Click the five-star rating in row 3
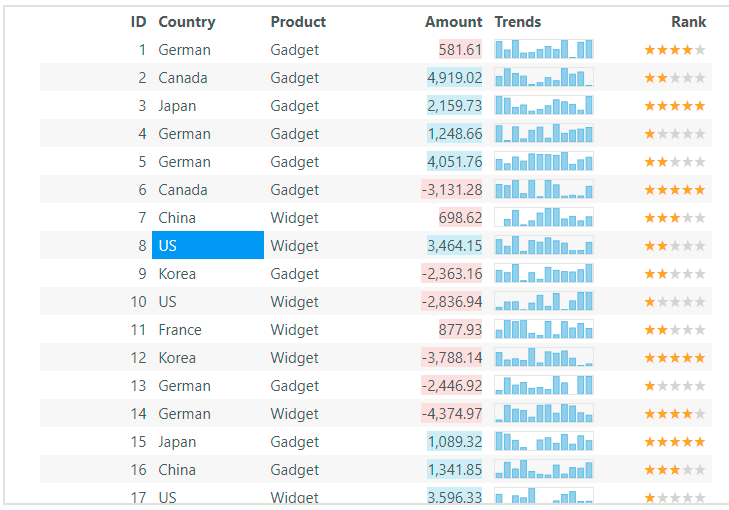This screenshot has height=510, width=729. (x=675, y=106)
